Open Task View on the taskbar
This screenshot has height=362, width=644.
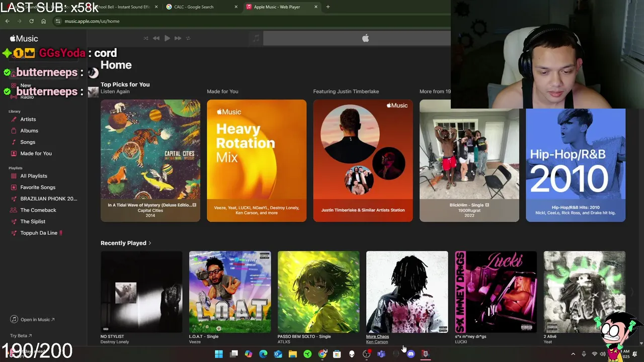coord(234,354)
